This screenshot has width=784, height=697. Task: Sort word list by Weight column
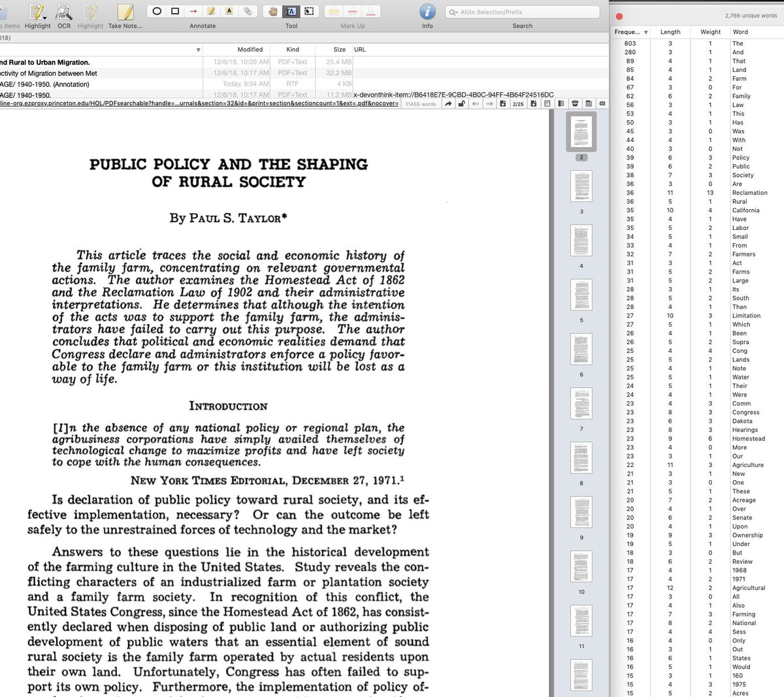(710, 32)
